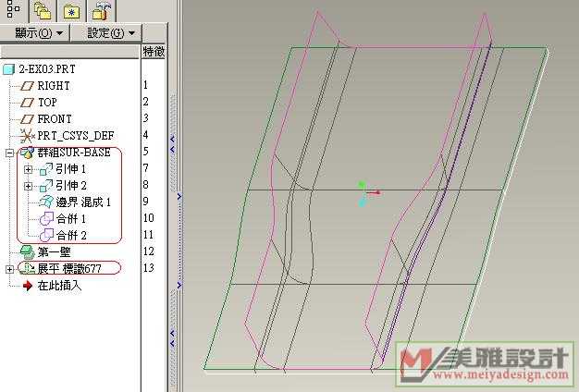Switch to the layers tab icon

(43, 11)
